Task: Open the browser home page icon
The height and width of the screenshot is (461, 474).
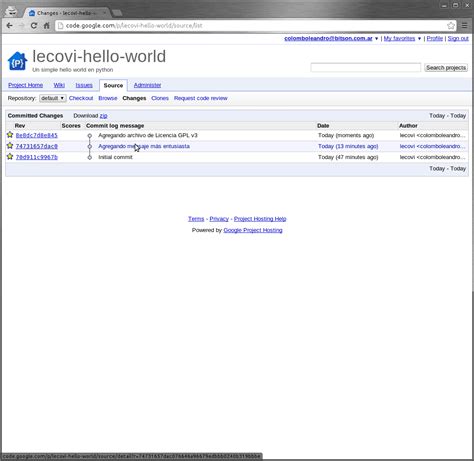Action: click(47, 25)
